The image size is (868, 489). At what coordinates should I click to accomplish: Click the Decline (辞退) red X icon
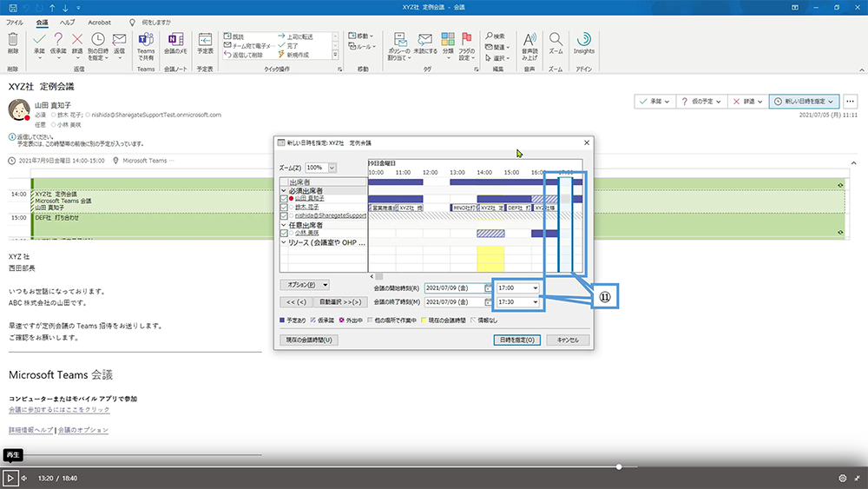click(x=77, y=39)
